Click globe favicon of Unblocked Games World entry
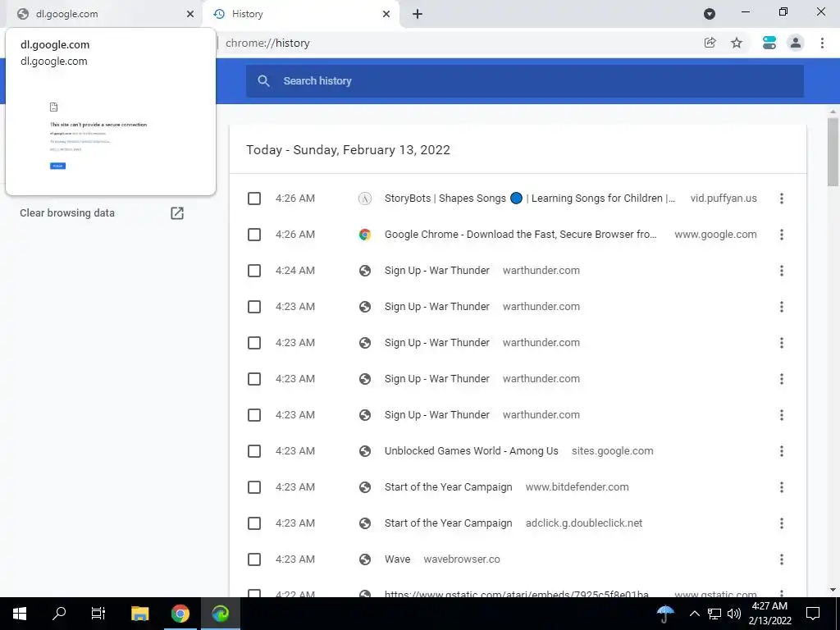This screenshot has width=840, height=630. [365, 451]
